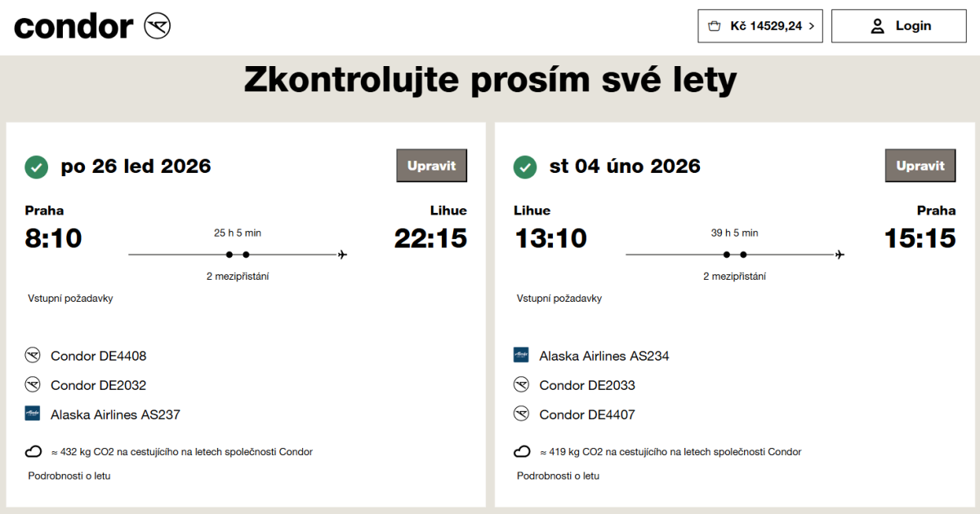Click the user profile icon beside Login

(878, 26)
